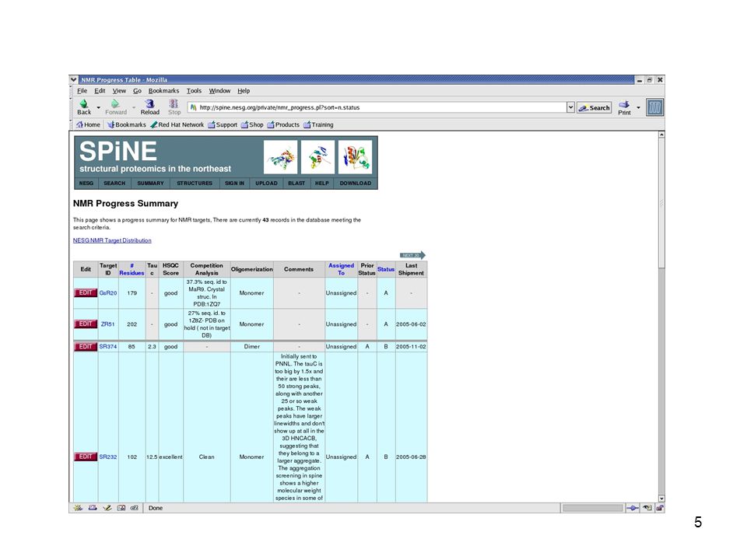Click the NEXT 30 arrow button
Image resolution: width=747 pixels, height=560 pixels.
pyautogui.click(x=412, y=255)
